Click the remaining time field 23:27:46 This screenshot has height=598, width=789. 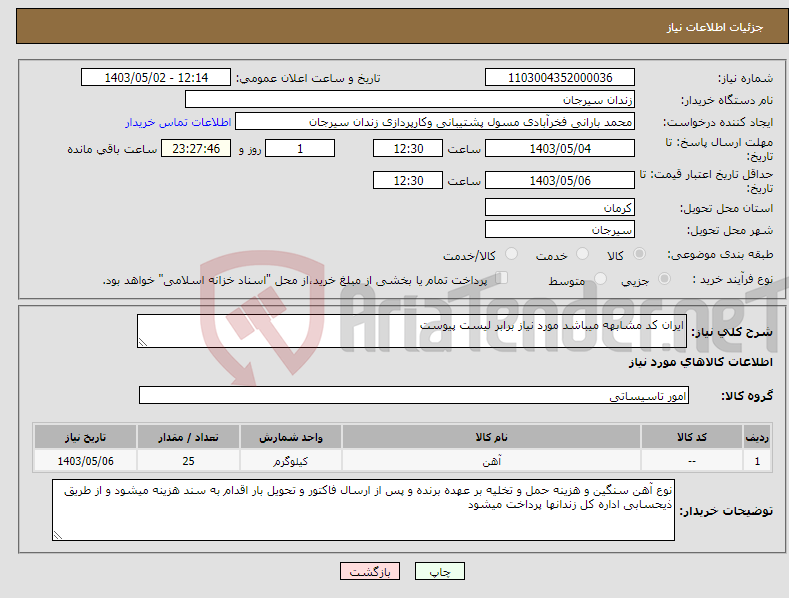point(196,148)
